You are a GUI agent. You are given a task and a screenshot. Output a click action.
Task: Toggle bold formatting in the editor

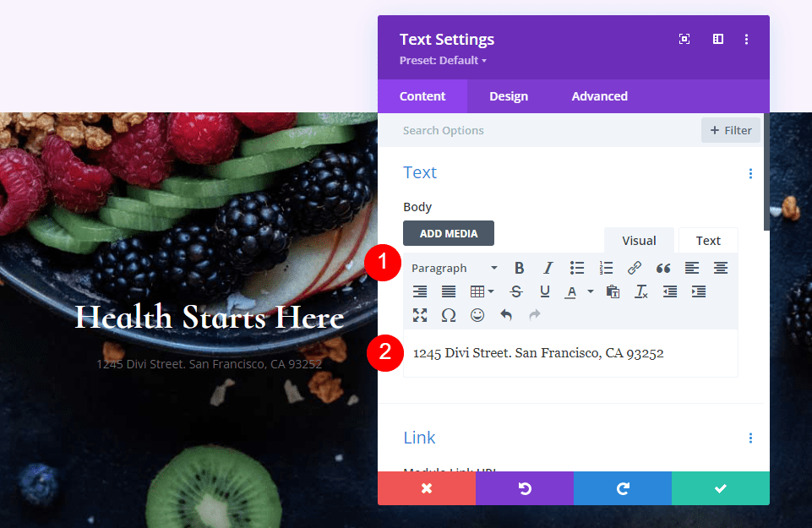520,268
